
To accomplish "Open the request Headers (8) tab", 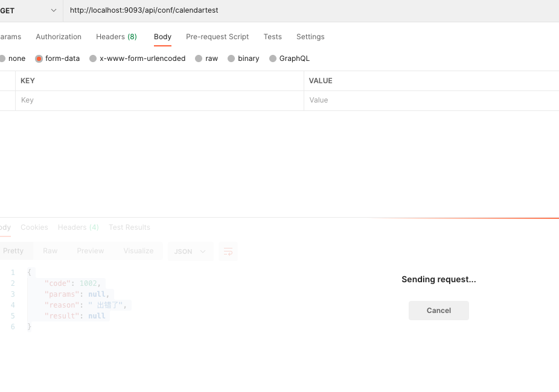I will click(117, 37).
